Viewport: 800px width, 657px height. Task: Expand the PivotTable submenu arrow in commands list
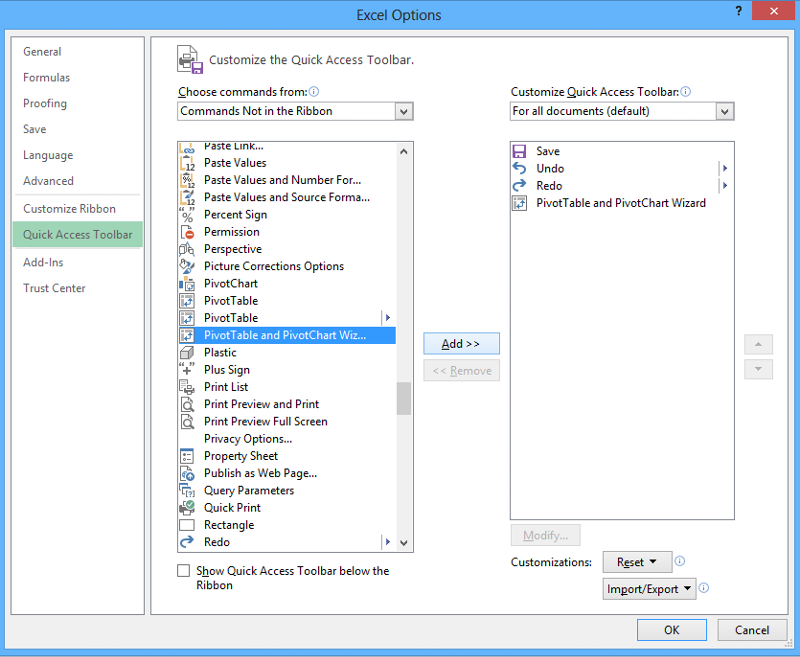point(388,318)
